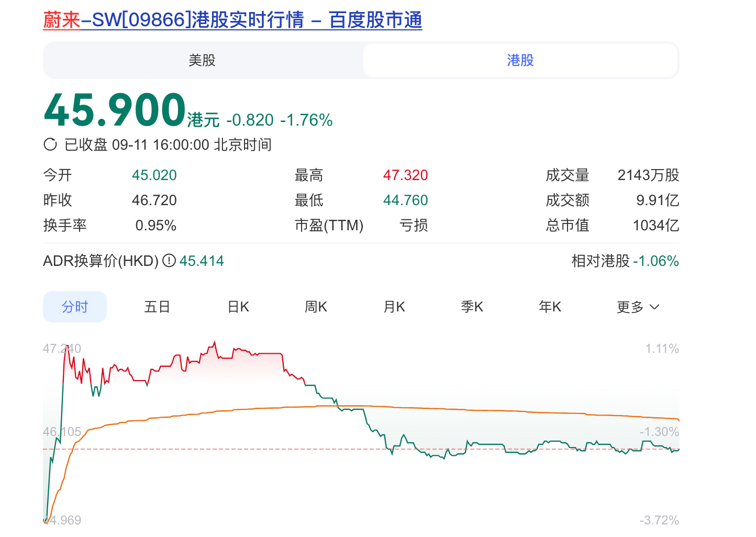Image resolution: width=756 pixels, height=537 pixels.
Task: Click the 总市值 value 1034亿
Action: tap(655, 225)
